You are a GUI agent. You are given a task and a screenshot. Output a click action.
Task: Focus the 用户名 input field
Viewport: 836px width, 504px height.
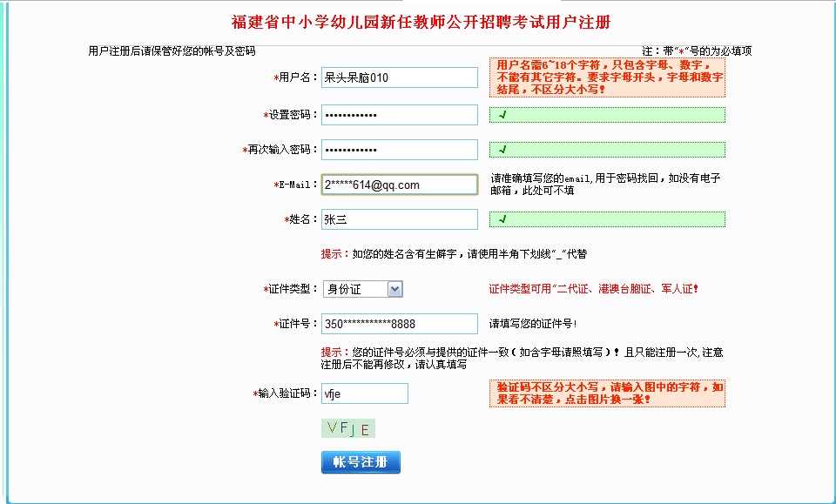pyautogui.click(x=399, y=77)
